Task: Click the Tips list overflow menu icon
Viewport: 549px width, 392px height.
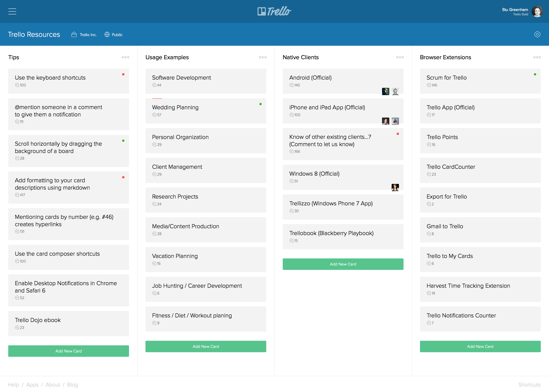Action: click(125, 57)
